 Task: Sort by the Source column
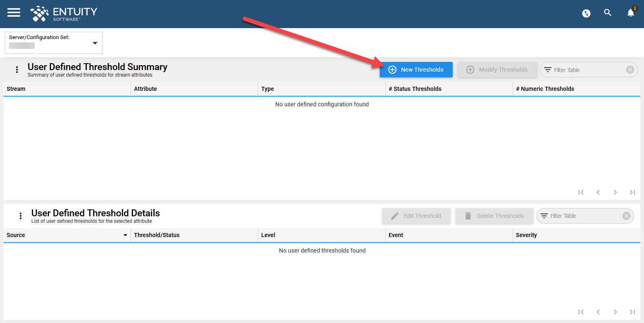coord(67,235)
